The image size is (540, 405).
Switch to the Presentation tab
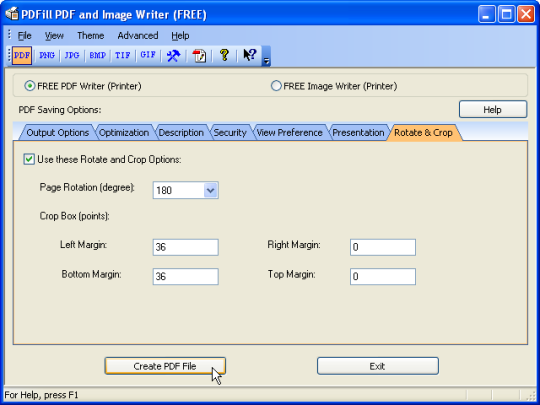[358, 133]
